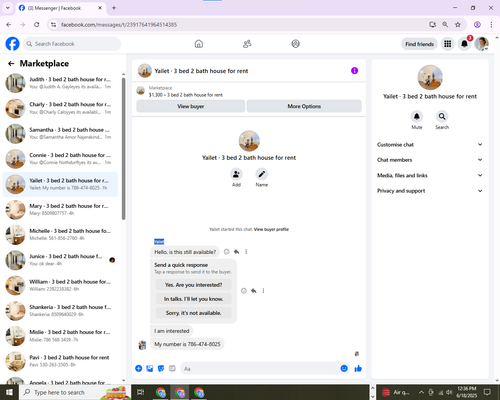
Task: Mute the conversation bell icon
Action: click(x=417, y=116)
